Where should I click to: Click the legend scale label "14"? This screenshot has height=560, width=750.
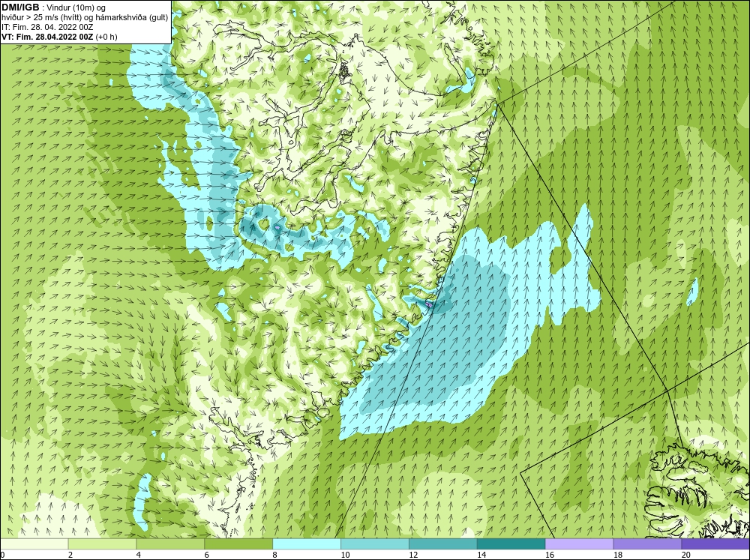(x=481, y=555)
